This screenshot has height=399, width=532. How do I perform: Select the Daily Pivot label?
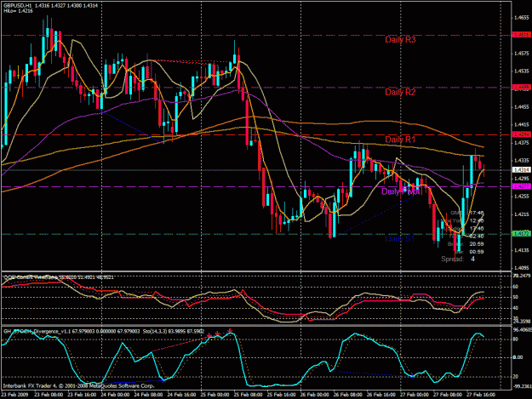(x=400, y=191)
